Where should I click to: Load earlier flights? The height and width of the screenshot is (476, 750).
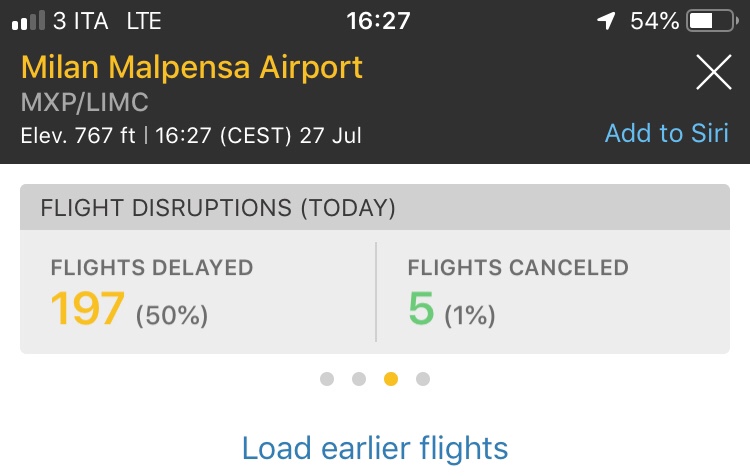pos(375,449)
